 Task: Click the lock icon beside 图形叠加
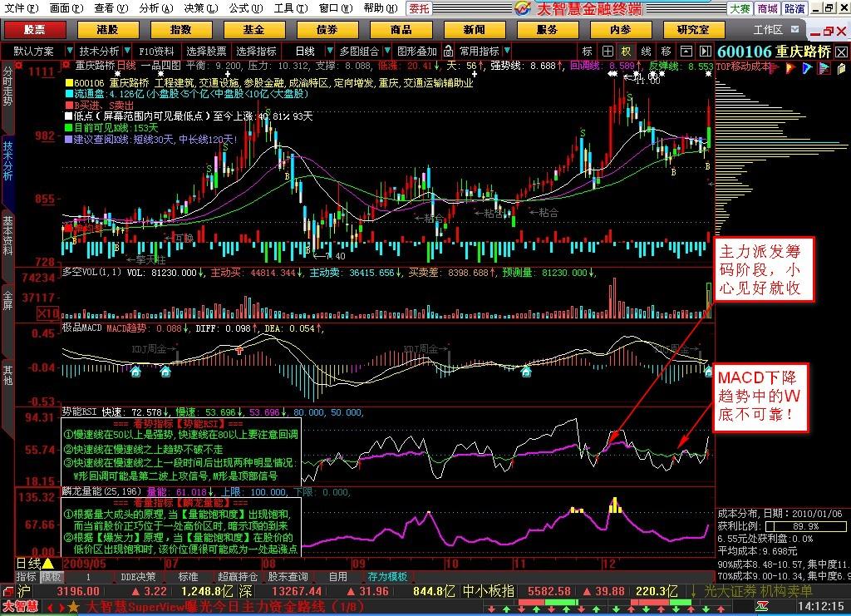[448, 52]
